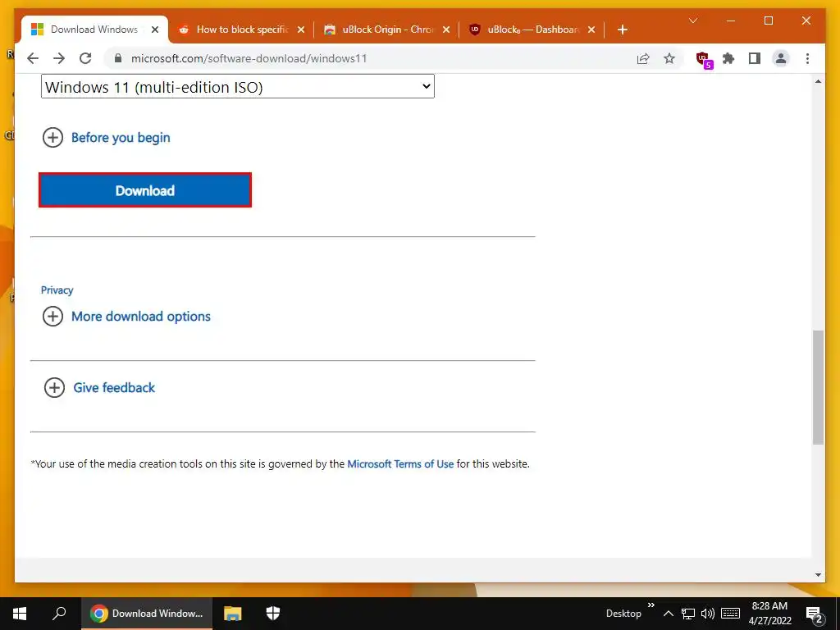Open Windows 11 multi-edition ISO dropdown
The width and height of the screenshot is (840, 630).
point(237,87)
